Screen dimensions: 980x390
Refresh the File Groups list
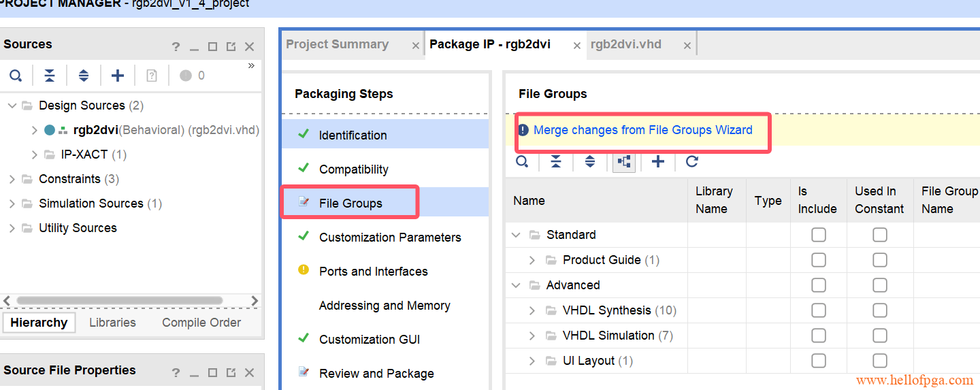click(692, 162)
